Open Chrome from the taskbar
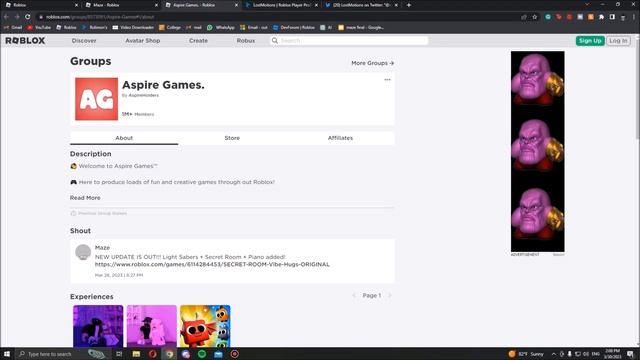The width and height of the screenshot is (640, 360). (169, 354)
